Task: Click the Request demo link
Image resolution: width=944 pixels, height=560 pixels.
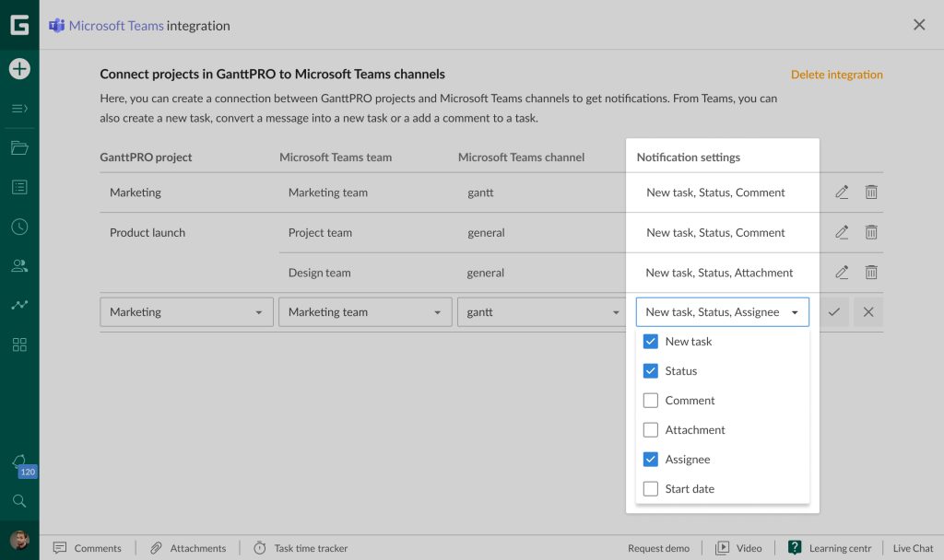Action: point(658,548)
